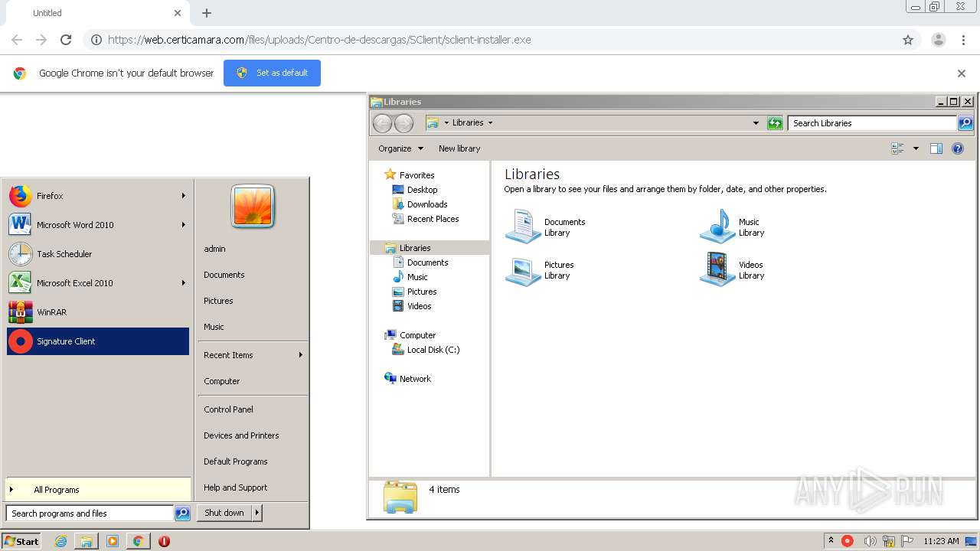Image resolution: width=980 pixels, height=551 pixels.
Task: Click the Start menu search magnifier icon
Action: [x=182, y=514]
